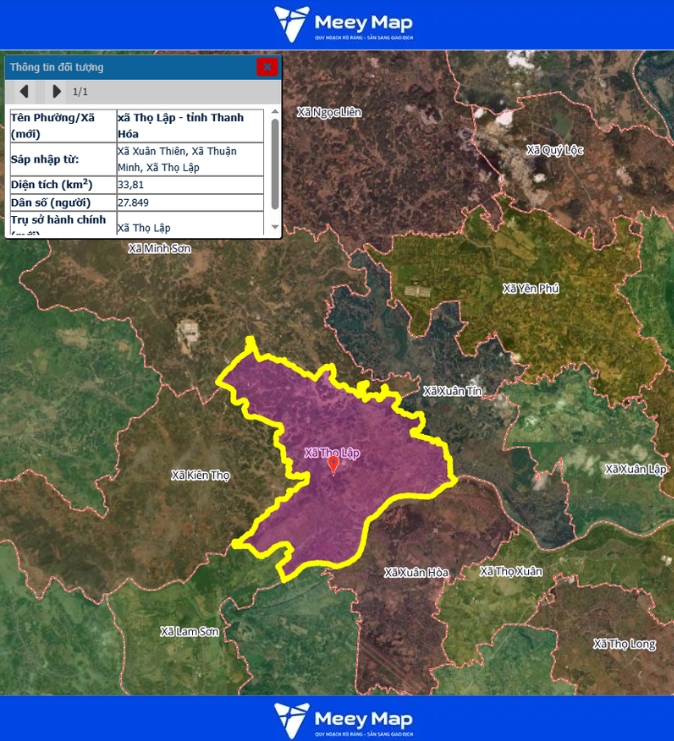The height and width of the screenshot is (741, 674).
Task: Select the Xã Quý Lộc region label
Action: click(x=553, y=150)
